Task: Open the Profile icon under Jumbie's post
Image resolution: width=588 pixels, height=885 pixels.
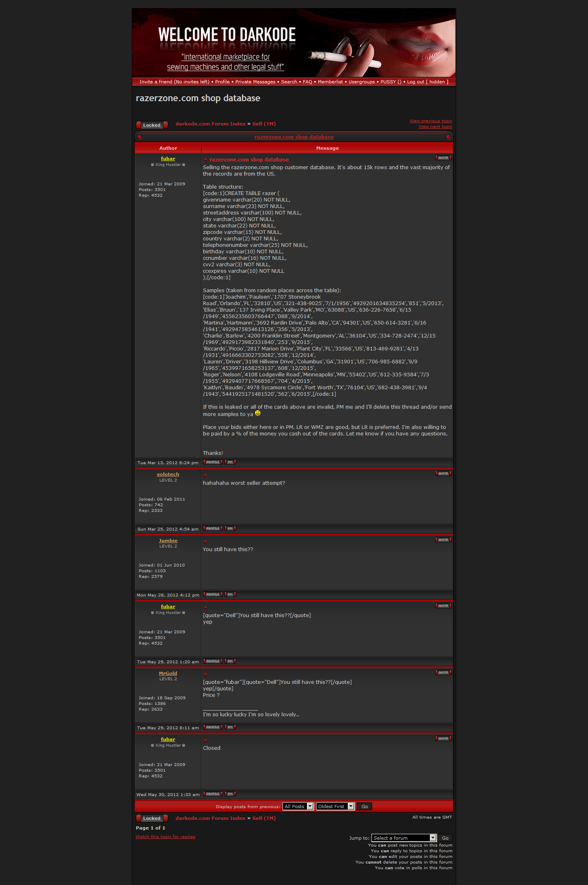Action: click(x=212, y=594)
